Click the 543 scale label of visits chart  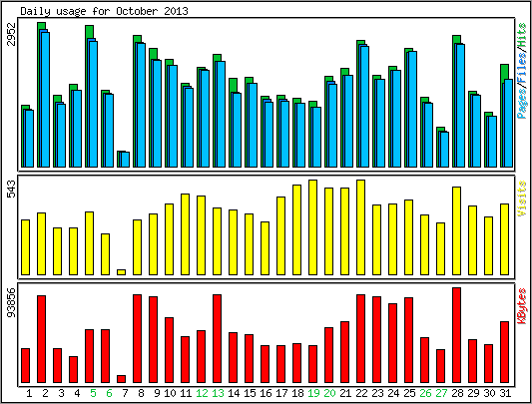tap(12, 190)
